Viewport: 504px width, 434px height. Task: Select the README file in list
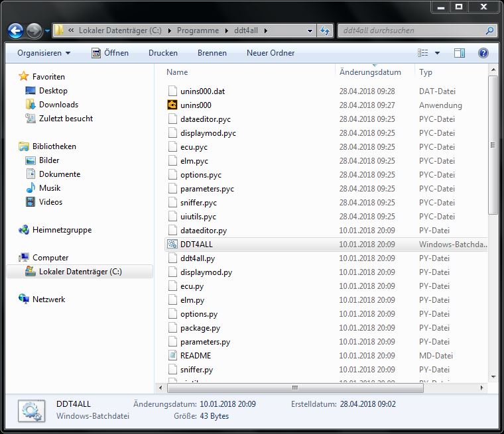tap(195, 356)
